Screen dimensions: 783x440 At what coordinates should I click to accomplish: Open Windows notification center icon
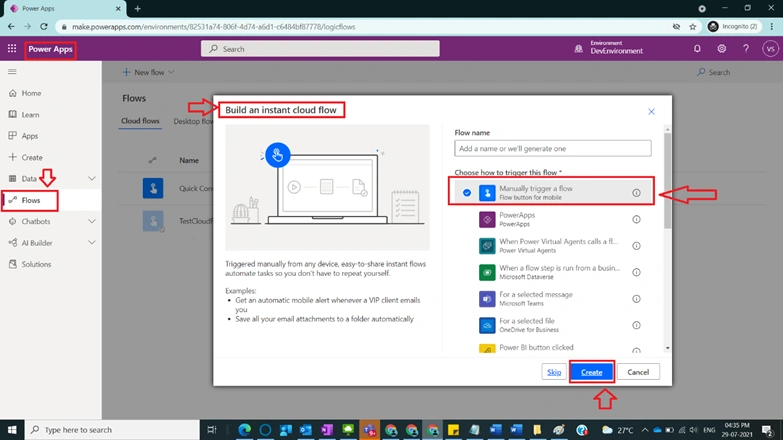[768, 430]
